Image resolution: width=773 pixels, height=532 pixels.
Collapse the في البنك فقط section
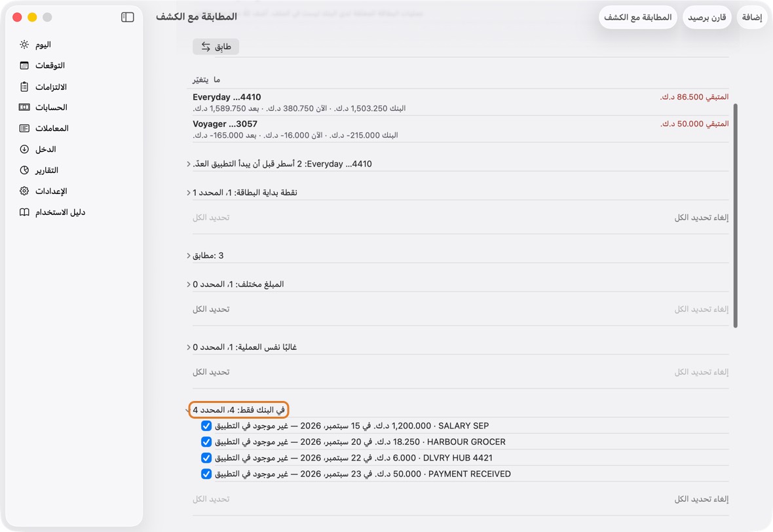tap(188, 410)
